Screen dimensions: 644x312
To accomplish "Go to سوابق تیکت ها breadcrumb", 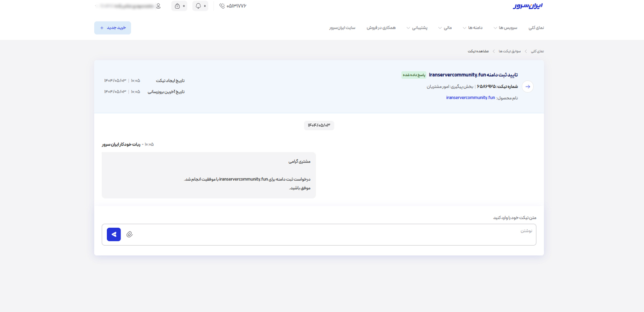I will tap(510, 51).
